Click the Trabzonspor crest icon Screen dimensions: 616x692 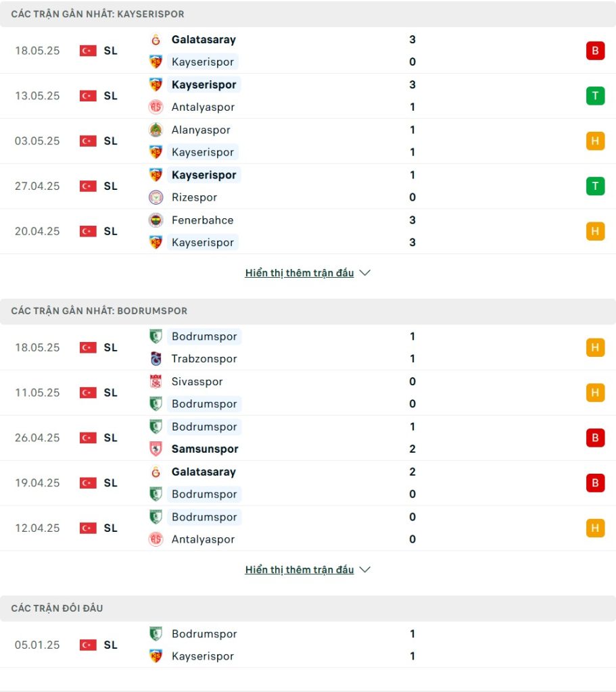(156, 359)
